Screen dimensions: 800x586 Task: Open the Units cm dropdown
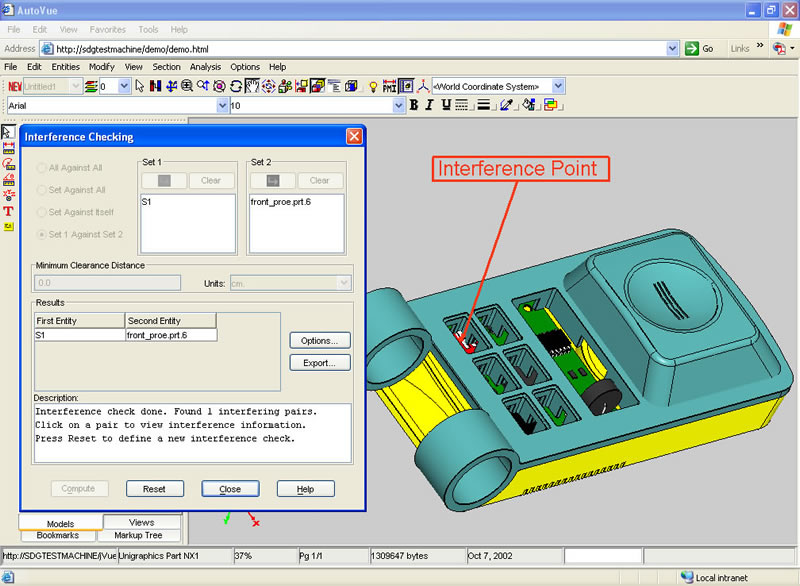(x=343, y=283)
